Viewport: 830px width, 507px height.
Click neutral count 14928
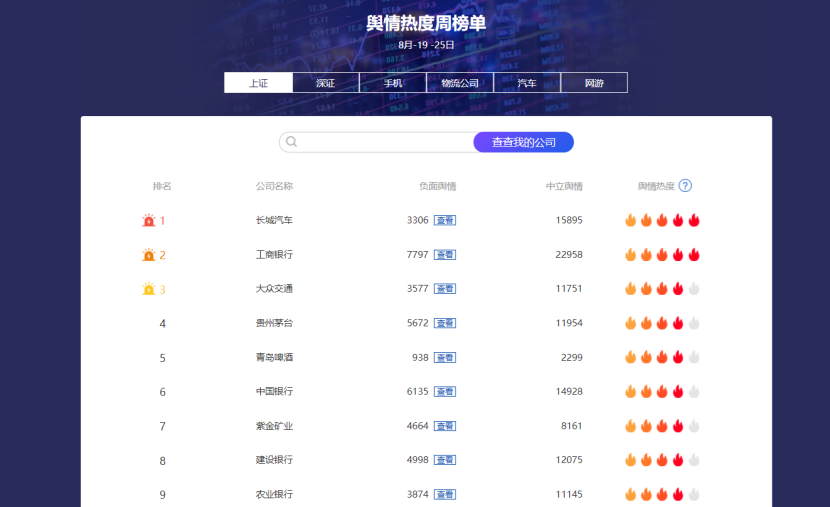pos(569,392)
